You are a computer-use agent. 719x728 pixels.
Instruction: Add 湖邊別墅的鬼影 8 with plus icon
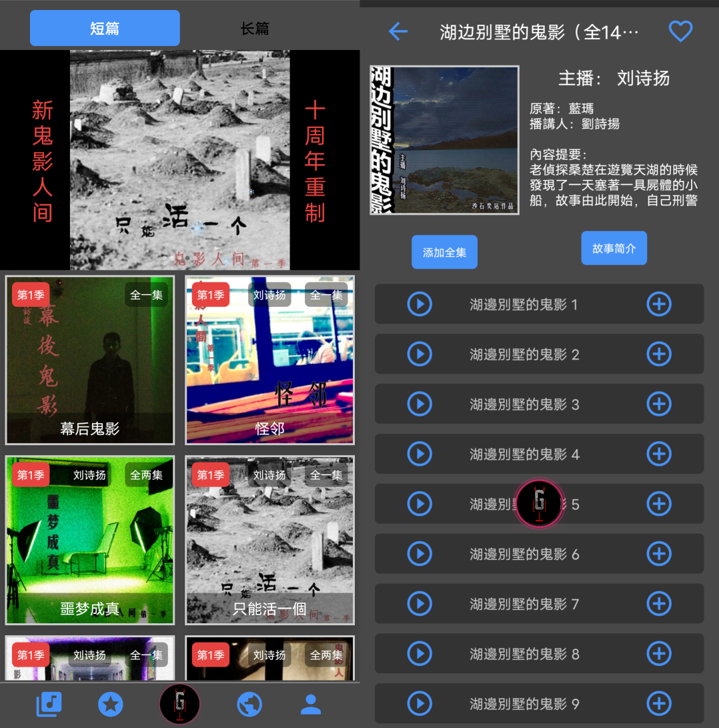click(659, 654)
